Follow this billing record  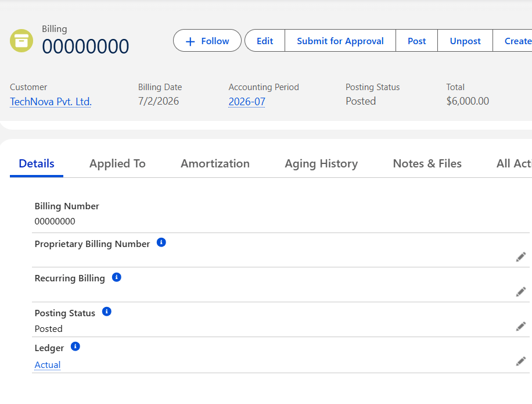click(x=207, y=41)
